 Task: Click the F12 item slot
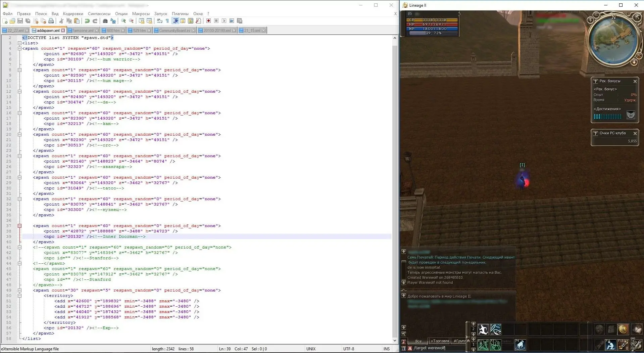623,345
